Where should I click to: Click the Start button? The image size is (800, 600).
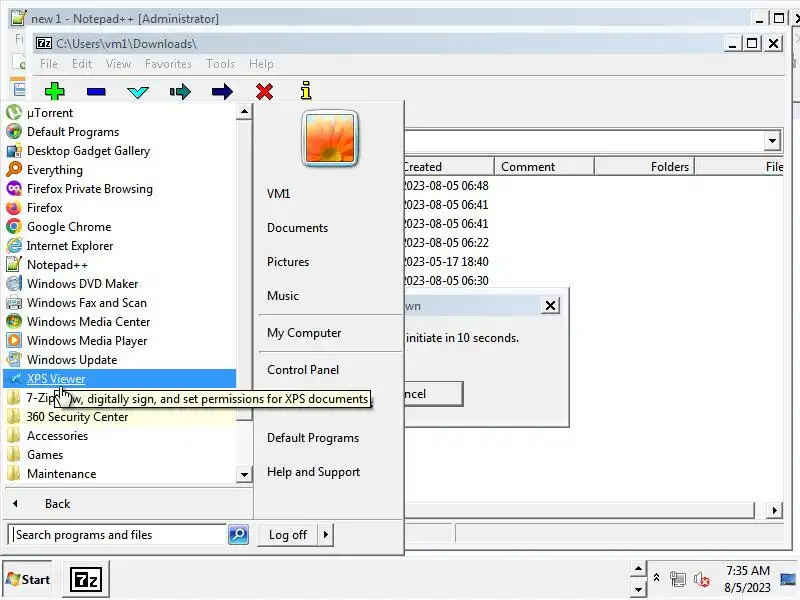[x=28, y=579]
